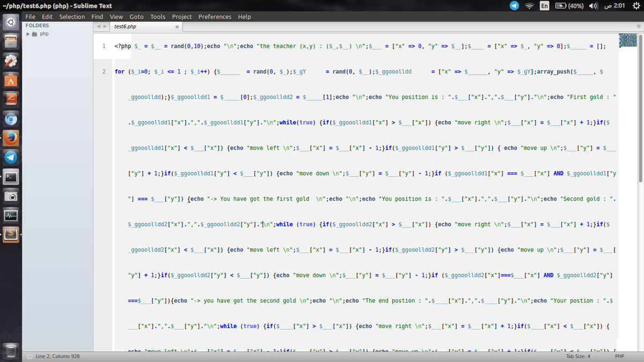Open the Files manager from the launcher

[10, 42]
